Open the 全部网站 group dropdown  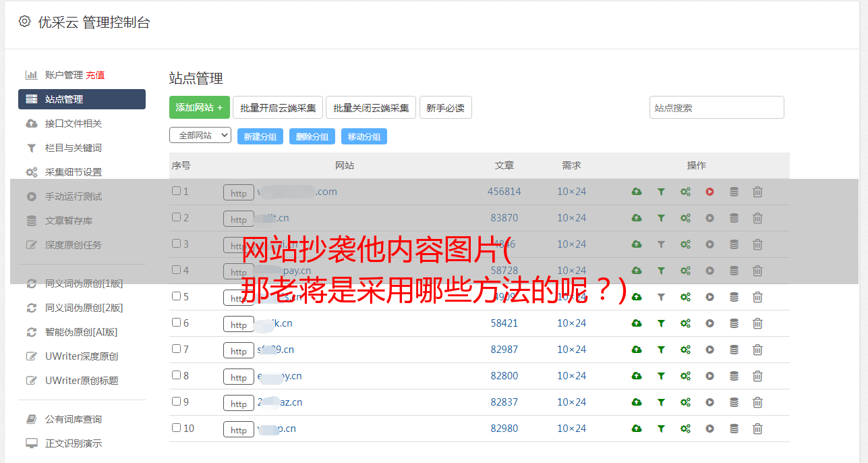pyautogui.click(x=200, y=135)
